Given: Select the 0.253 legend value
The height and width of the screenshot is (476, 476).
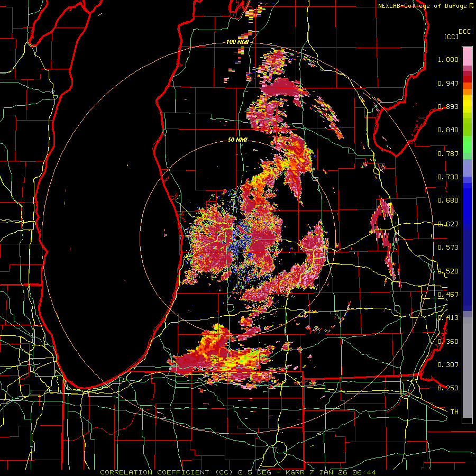Looking at the screenshot, I should 448,388.
